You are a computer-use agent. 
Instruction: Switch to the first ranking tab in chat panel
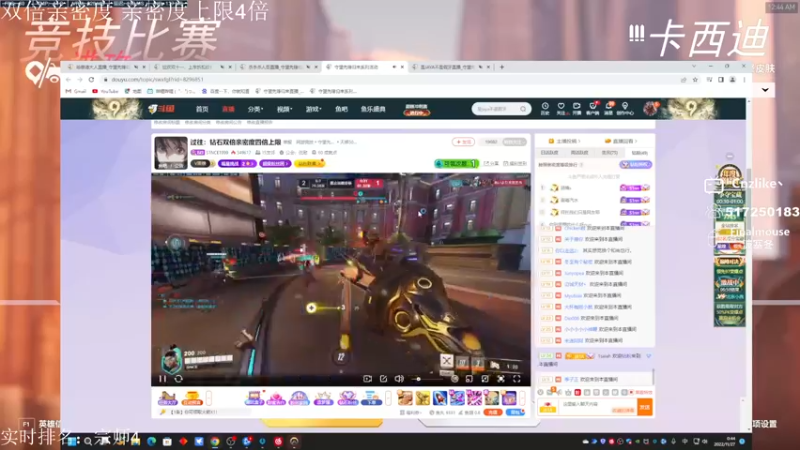point(549,153)
